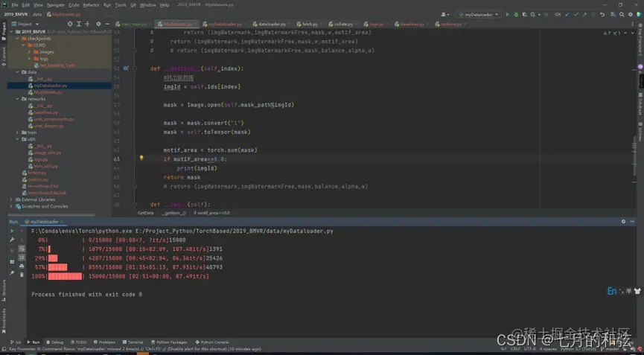Screen dimensions: 644x355
Task: Collapse all icon in Project panel header
Action: coord(86,24)
